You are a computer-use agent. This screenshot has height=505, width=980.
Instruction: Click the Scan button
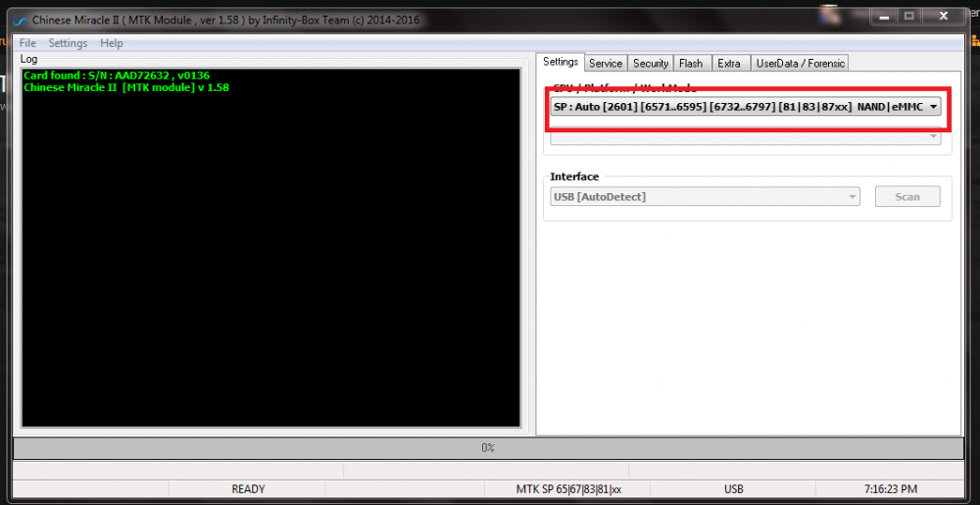click(x=906, y=196)
